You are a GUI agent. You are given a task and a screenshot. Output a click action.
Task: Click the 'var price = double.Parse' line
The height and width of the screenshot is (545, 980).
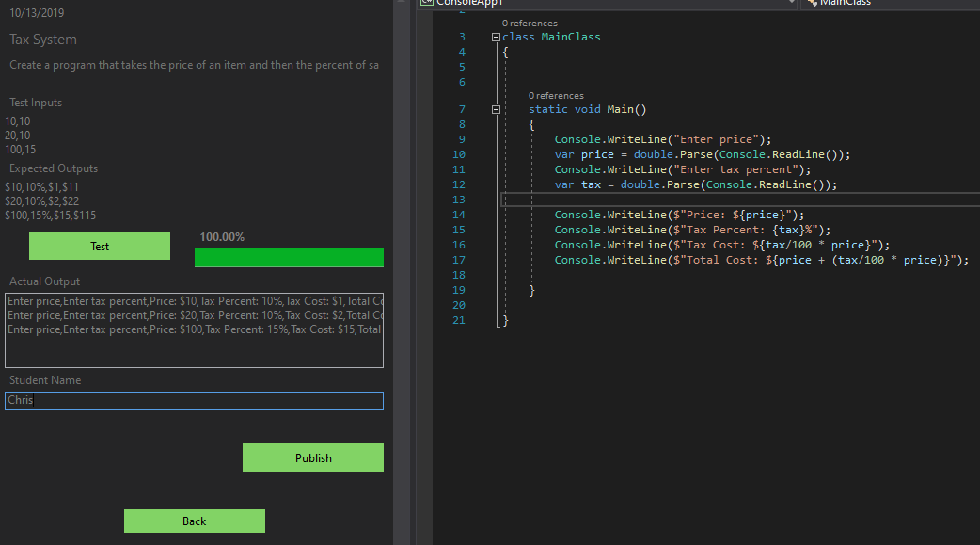tap(703, 154)
